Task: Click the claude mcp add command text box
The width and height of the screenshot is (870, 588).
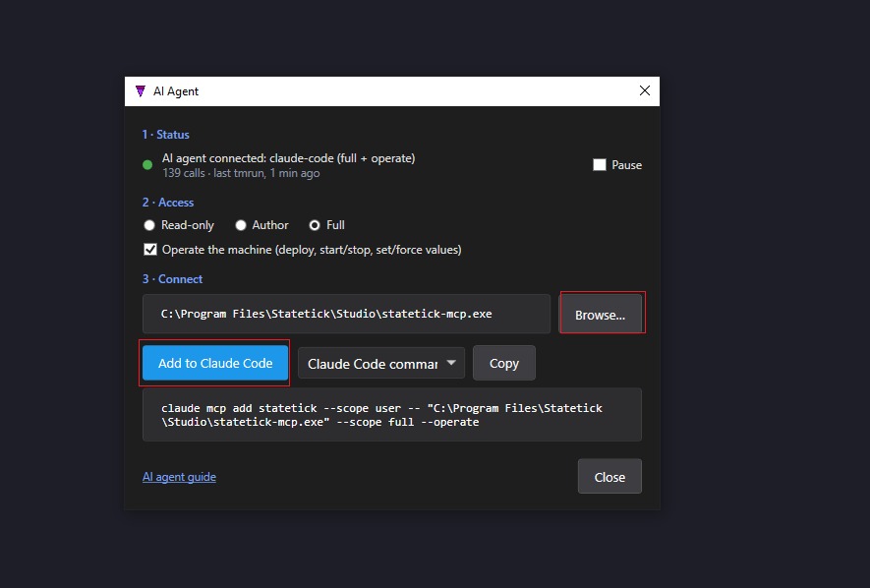Action: coord(391,415)
